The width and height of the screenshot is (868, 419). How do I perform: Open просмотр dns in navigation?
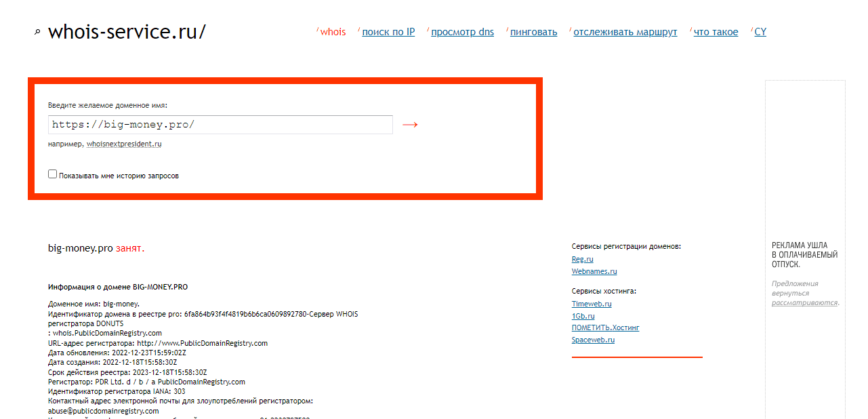point(462,32)
